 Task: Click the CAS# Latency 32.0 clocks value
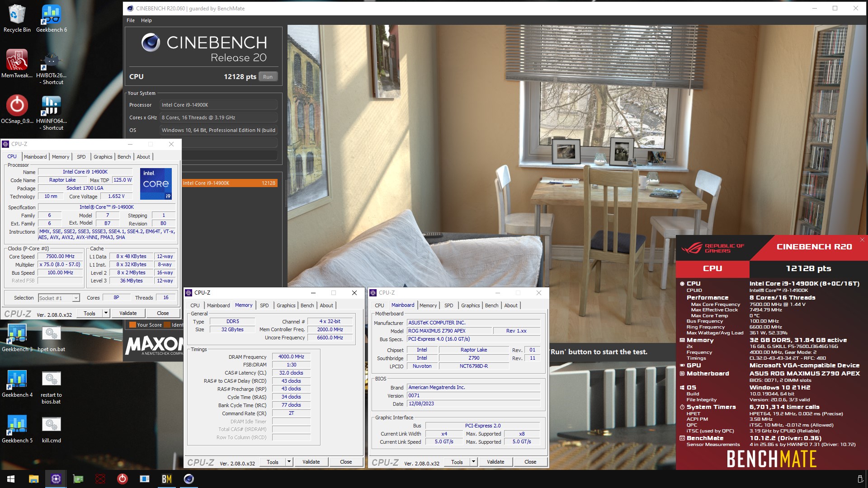(x=291, y=373)
